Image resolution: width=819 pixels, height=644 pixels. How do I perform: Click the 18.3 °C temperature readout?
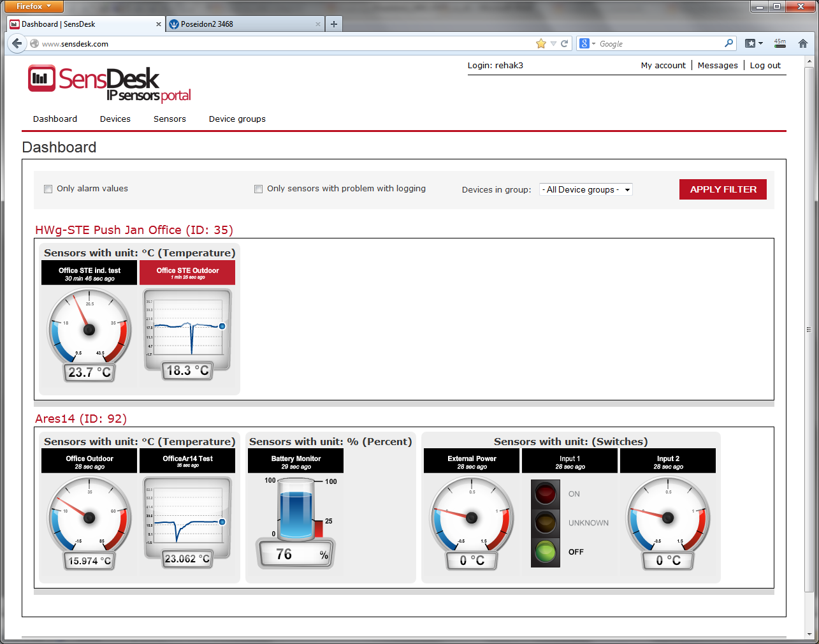187,370
